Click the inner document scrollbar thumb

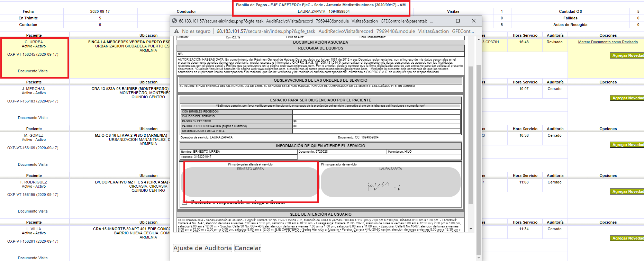click(471, 135)
